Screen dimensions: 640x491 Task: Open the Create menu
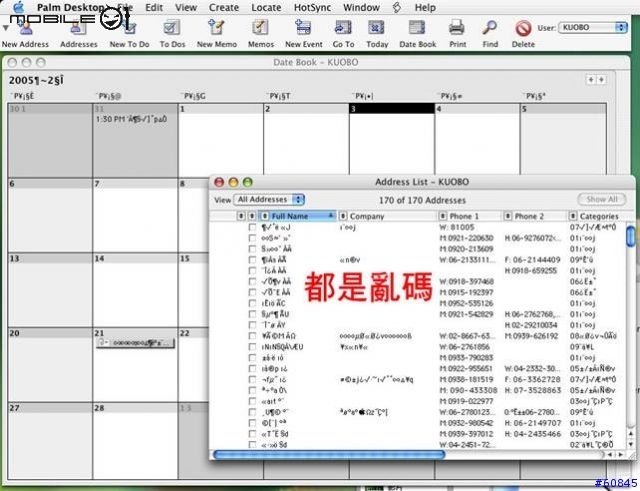point(224,7)
